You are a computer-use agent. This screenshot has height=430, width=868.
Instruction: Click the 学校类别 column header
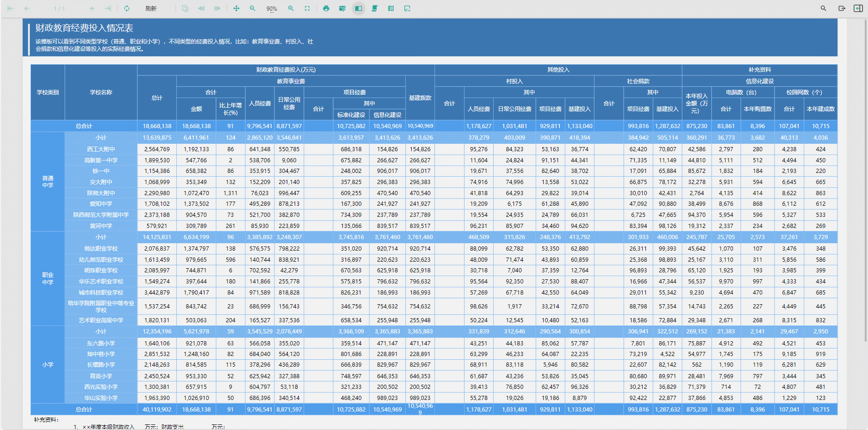click(x=48, y=92)
